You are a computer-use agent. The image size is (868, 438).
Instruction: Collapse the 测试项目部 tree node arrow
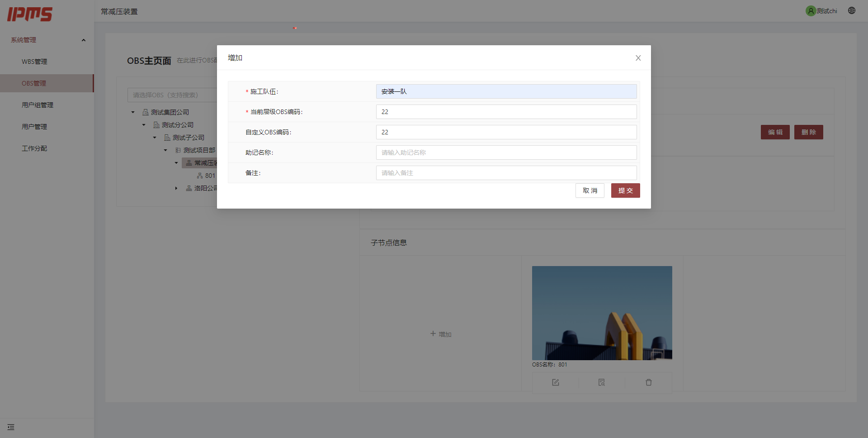point(165,150)
